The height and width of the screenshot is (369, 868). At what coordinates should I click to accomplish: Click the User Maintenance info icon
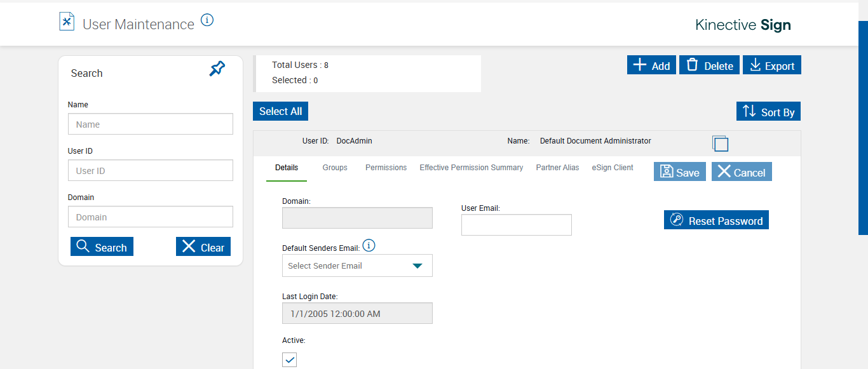207,20
